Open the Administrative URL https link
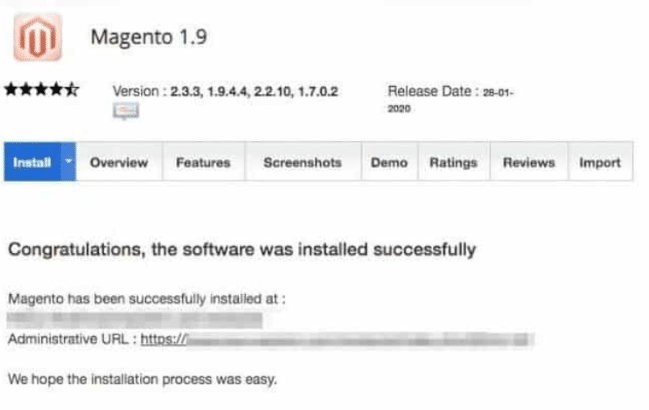 coord(337,340)
